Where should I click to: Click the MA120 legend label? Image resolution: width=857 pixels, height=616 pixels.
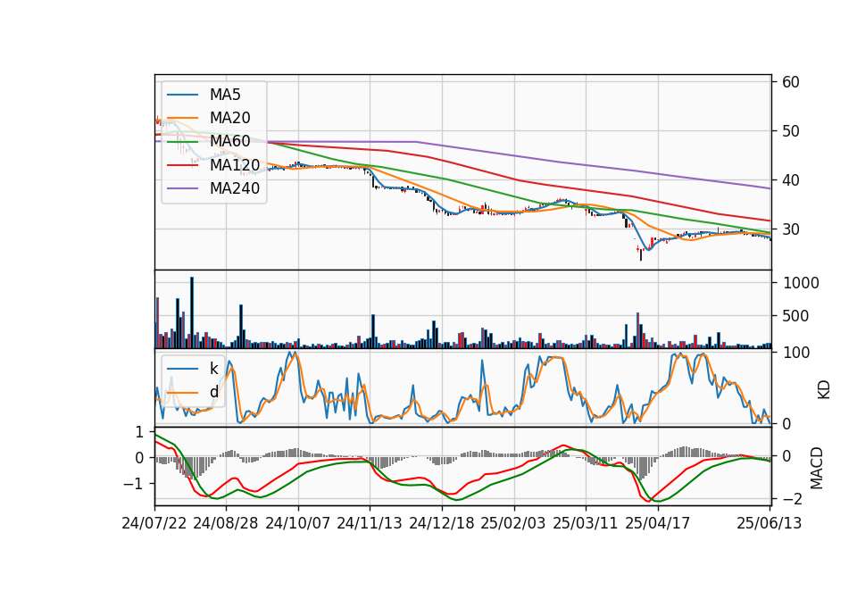[x=235, y=165]
